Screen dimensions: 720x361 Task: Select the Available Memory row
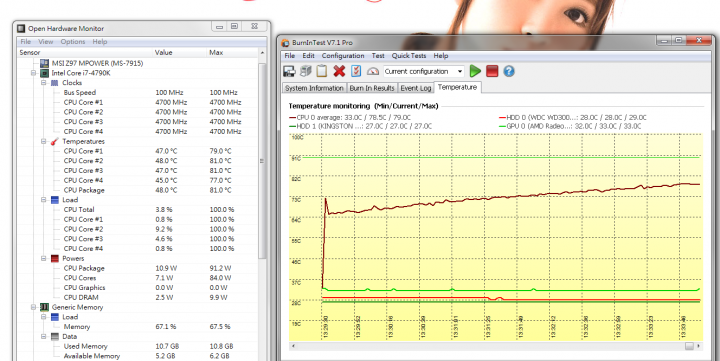(x=138, y=356)
